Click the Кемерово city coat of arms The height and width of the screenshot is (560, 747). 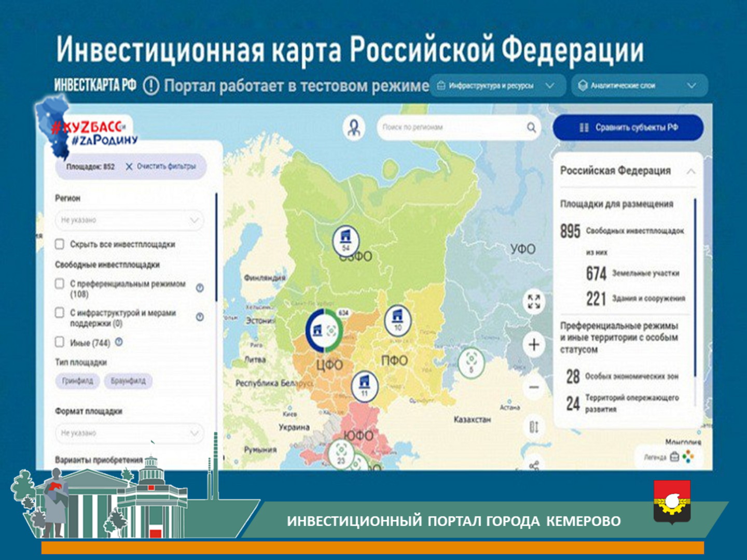coord(672,501)
